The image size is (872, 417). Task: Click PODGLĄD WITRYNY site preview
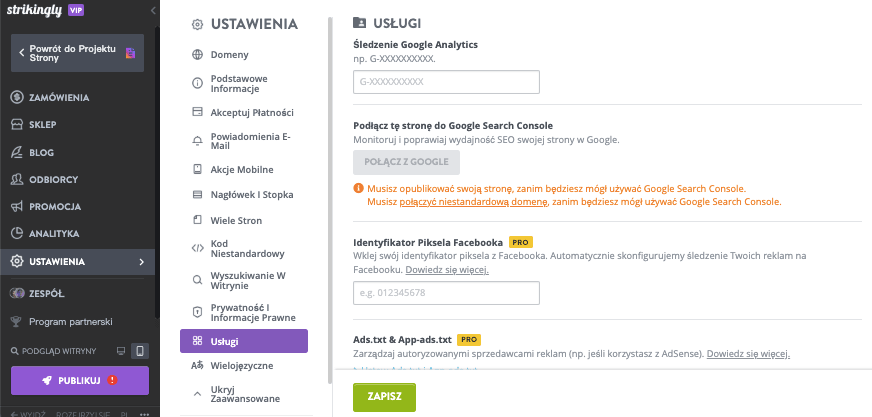click(53, 351)
